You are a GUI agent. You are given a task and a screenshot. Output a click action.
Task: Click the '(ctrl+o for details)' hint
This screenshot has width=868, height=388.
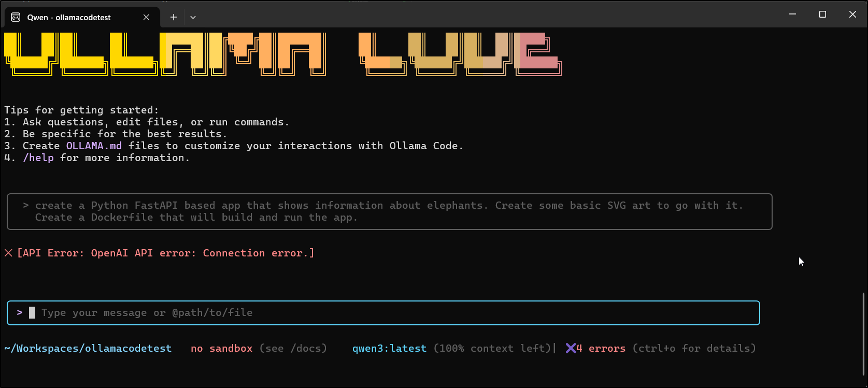(x=694, y=348)
